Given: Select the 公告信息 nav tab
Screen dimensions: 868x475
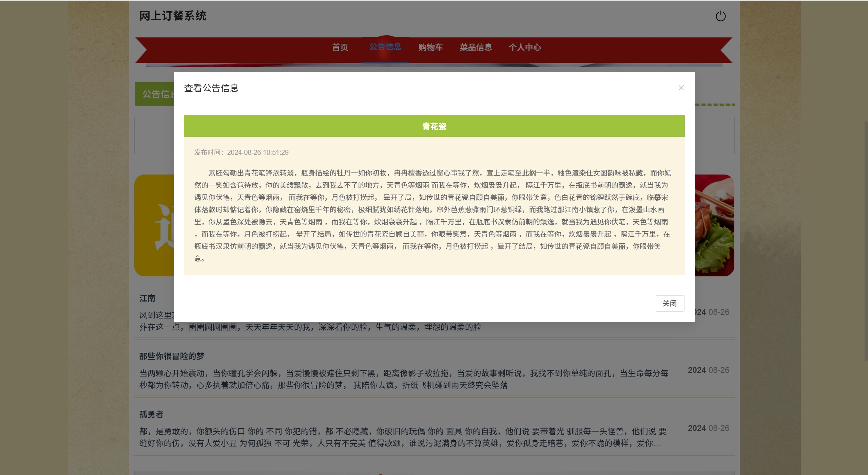Looking at the screenshot, I should (x=385, y=47).
